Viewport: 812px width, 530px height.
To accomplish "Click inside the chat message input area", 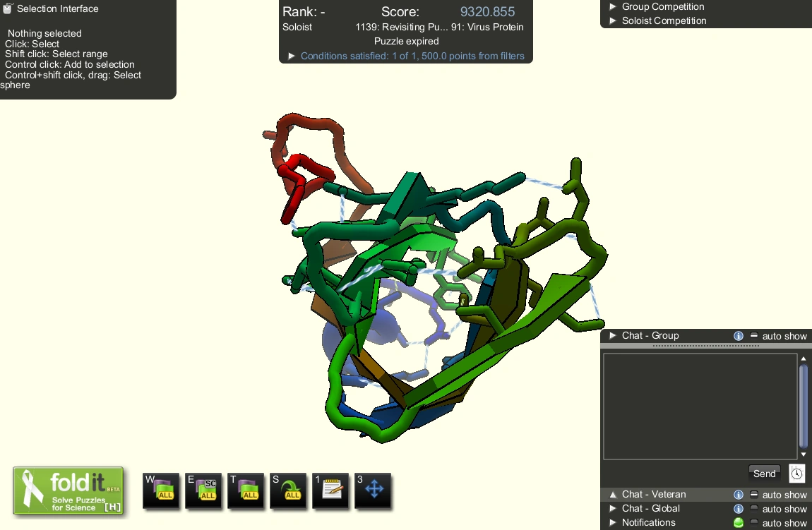I will click(x=699, y=406).
